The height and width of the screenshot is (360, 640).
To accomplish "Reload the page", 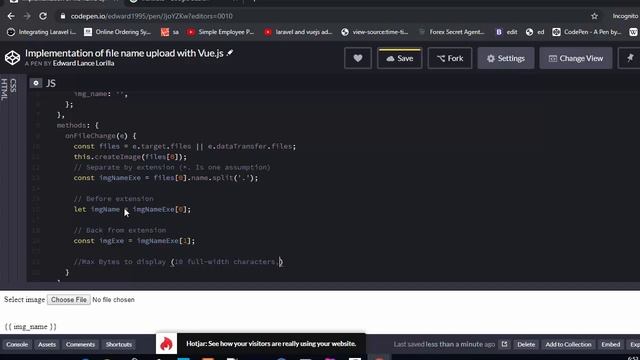I will [43, 16].
